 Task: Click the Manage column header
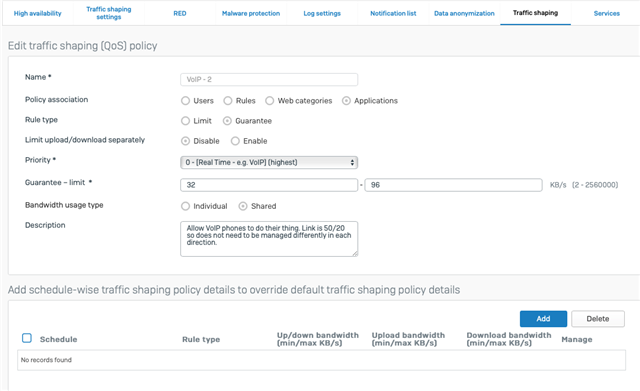[577, 340]
